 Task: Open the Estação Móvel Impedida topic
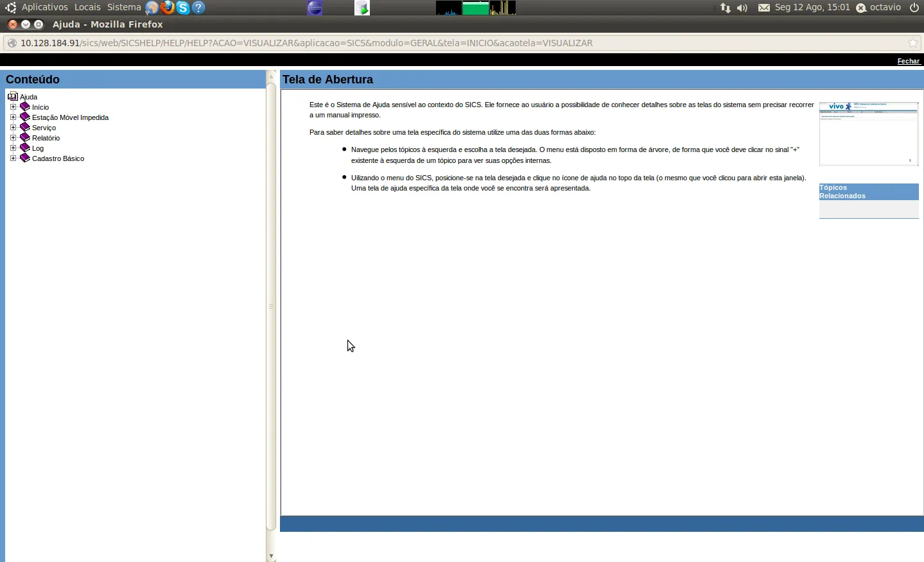pyautogui.click(x=70, y=117)
